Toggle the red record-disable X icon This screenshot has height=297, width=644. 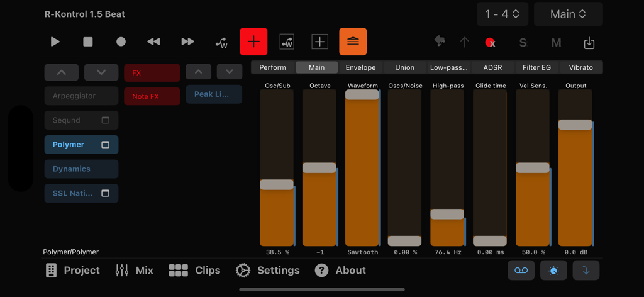pyautogui.click(x=490, y=42)
